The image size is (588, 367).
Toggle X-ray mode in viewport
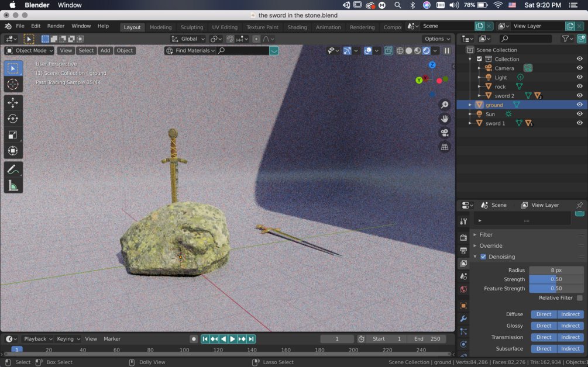pyautogui.click(x=388, y=51)
